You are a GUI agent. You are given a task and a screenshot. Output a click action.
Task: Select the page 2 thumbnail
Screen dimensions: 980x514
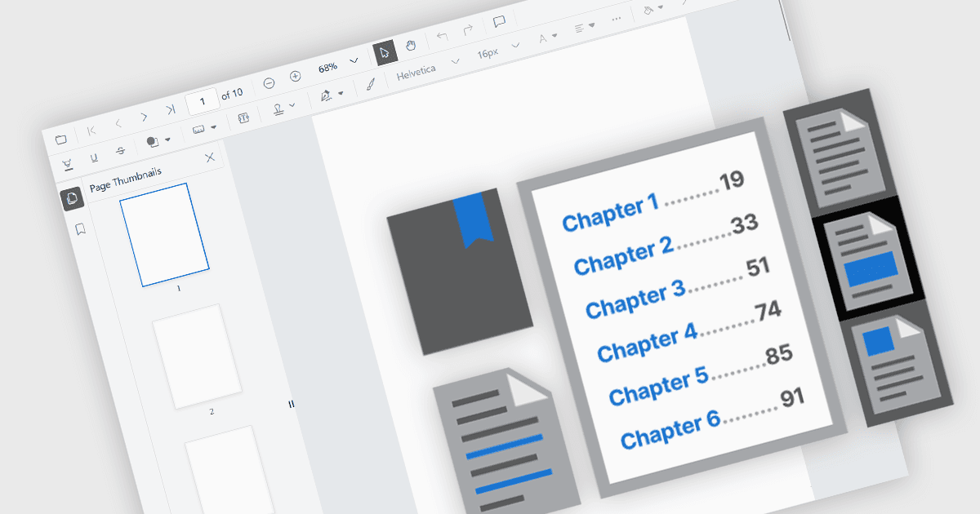197,356
